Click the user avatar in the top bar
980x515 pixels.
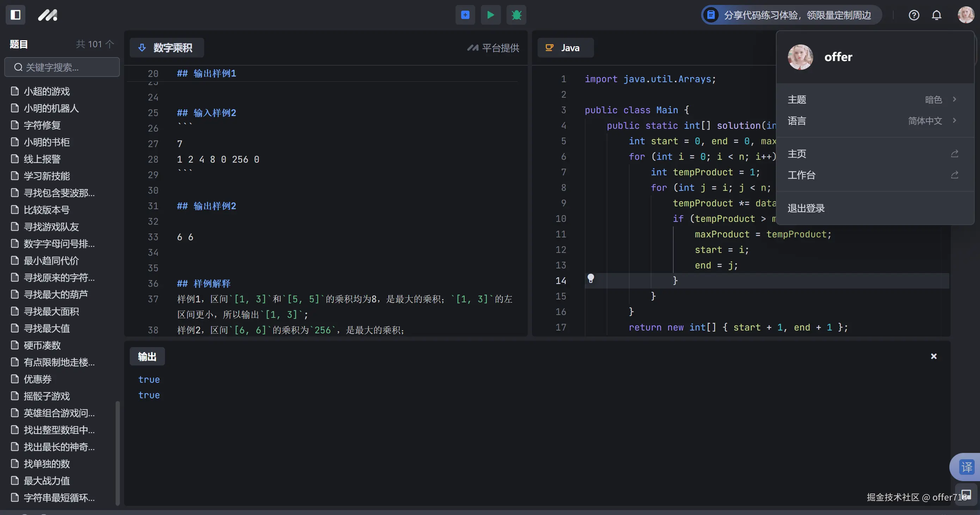click(x=965, y=15)
